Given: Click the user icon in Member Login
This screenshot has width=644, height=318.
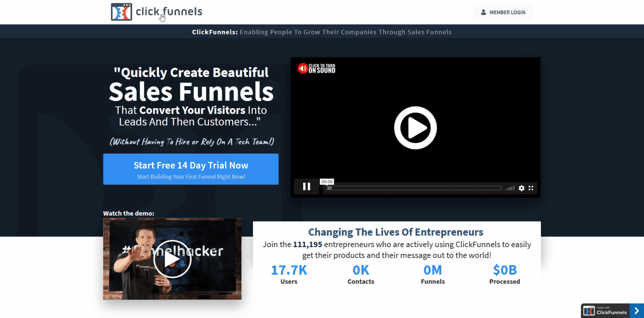Looking at the screenshot, I should pyautogui.click(x=483, y=12).
